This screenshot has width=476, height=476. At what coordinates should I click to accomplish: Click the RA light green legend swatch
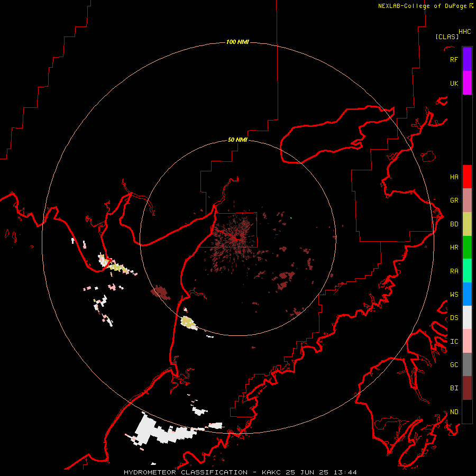click(467, 271)
